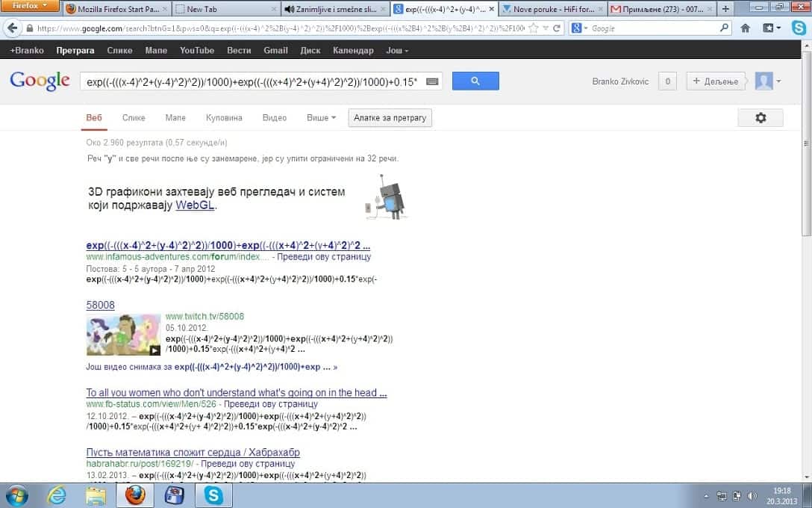
Task: Open YouTube in the black bar
Action: [x=197, y=50]
